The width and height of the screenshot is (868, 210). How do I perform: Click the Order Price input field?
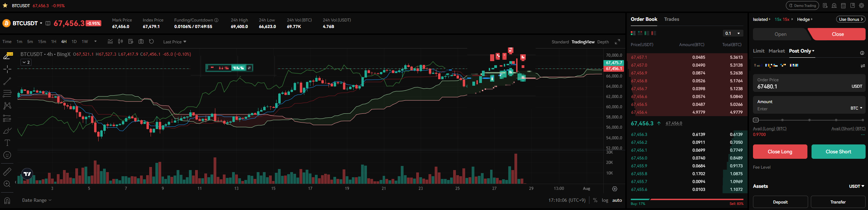click(x=809, y=83)
